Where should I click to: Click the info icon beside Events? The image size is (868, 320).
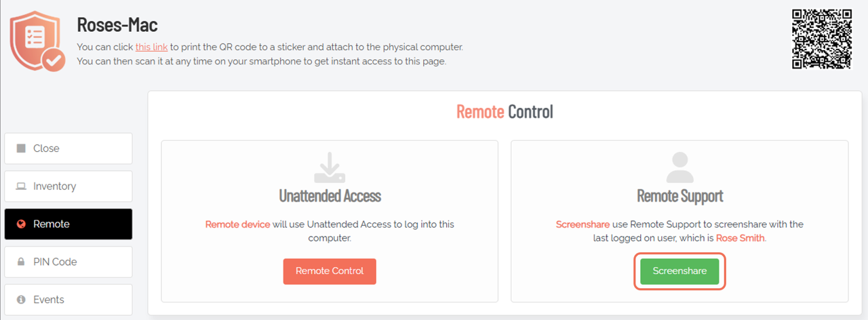coord(21,300)
